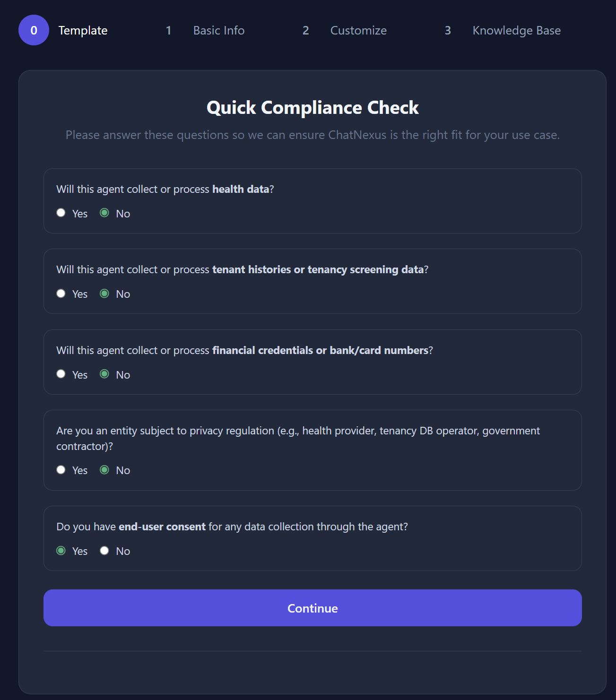Click the "3" step number indicator
616x700 pixels.
click(x=447, y=30)
